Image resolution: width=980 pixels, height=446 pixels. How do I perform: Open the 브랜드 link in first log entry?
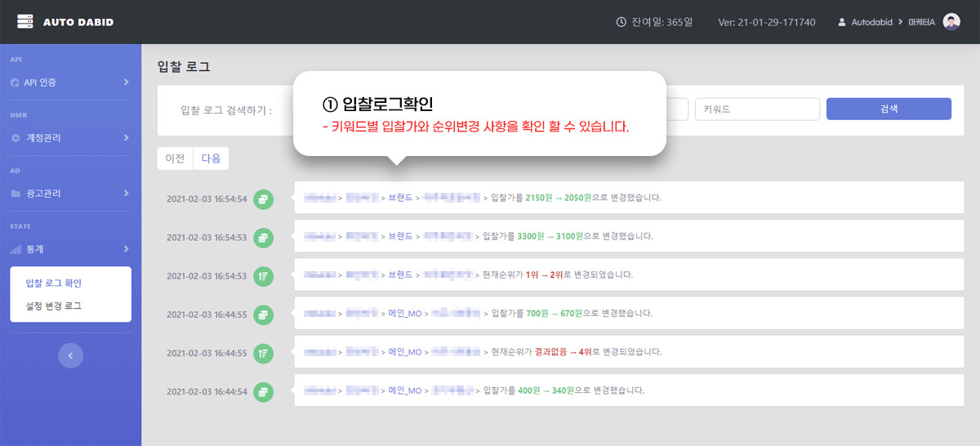tap(400, 198)
